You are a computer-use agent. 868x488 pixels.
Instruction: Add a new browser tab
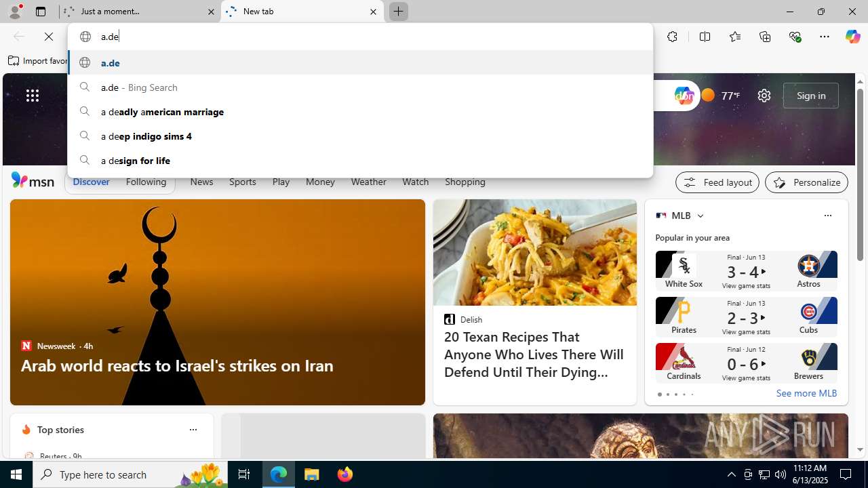click(x=398, y=12)
